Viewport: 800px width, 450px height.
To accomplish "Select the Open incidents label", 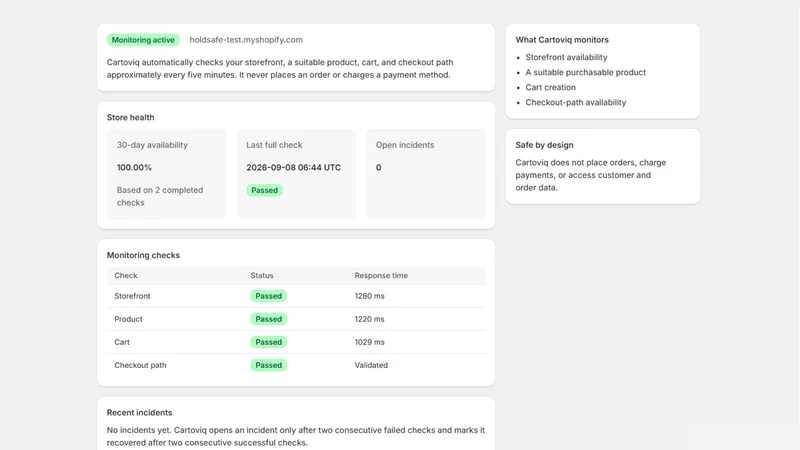I will (x=405, y=145).
